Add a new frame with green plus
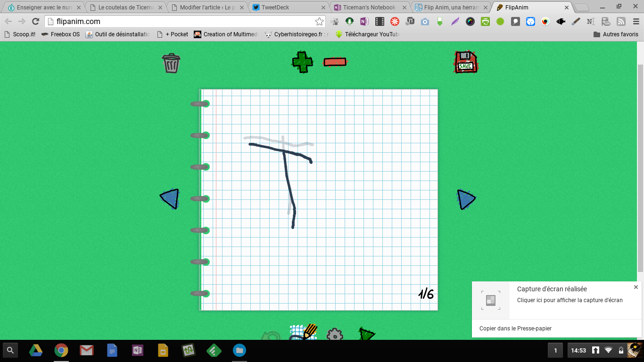 click(x=302, y=62)
